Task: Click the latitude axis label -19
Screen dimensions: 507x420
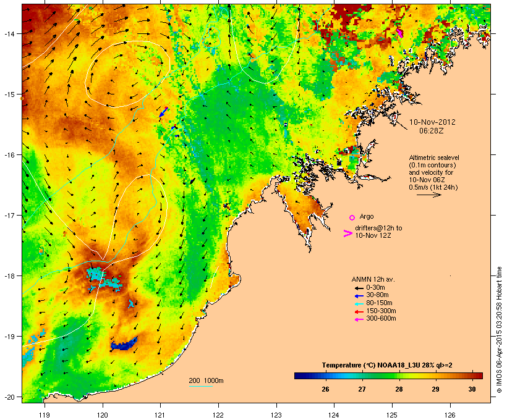Action: click(x=9, y=337)
